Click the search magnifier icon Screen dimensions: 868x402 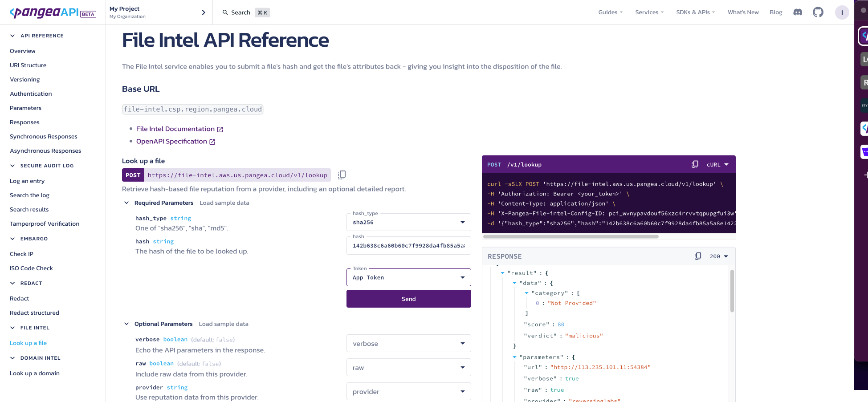225,12
